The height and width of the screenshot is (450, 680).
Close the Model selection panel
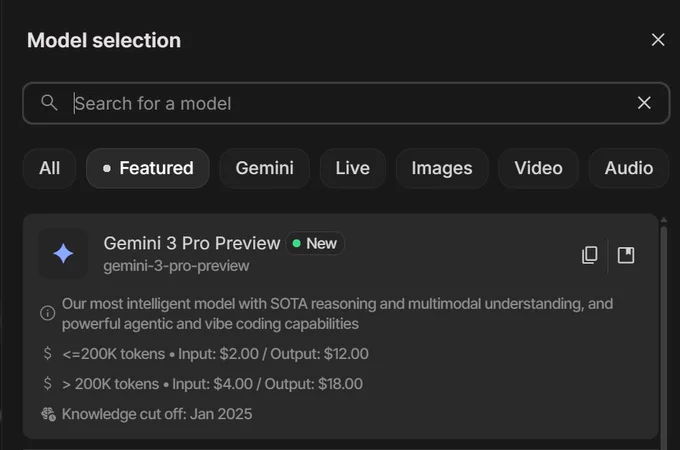coord(658,40)
